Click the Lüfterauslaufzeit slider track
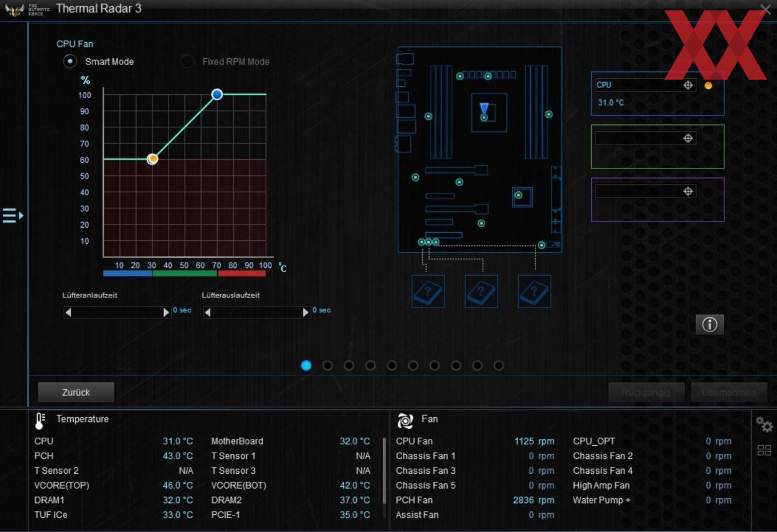777x532 pixels. pos(257,312)
